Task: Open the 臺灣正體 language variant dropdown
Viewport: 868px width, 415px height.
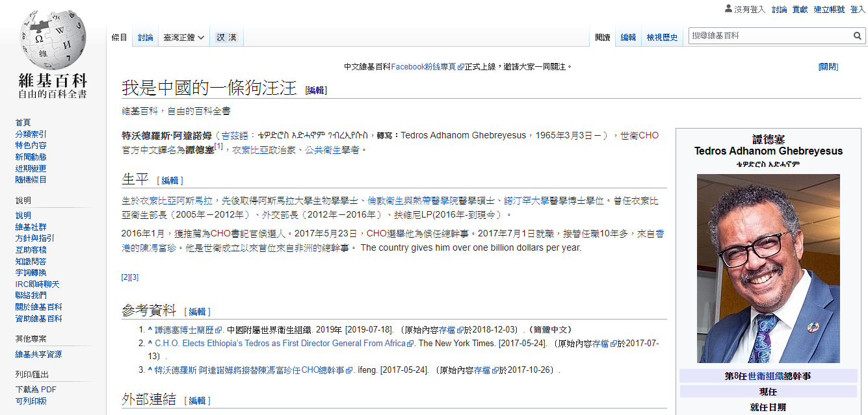Action: (x=184, y=38)
